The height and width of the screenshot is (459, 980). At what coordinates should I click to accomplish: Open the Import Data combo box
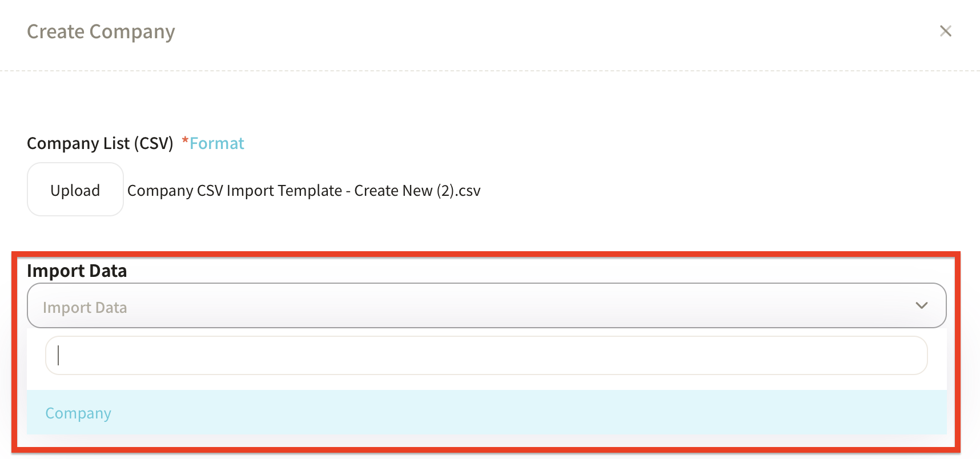click(485, 305)
